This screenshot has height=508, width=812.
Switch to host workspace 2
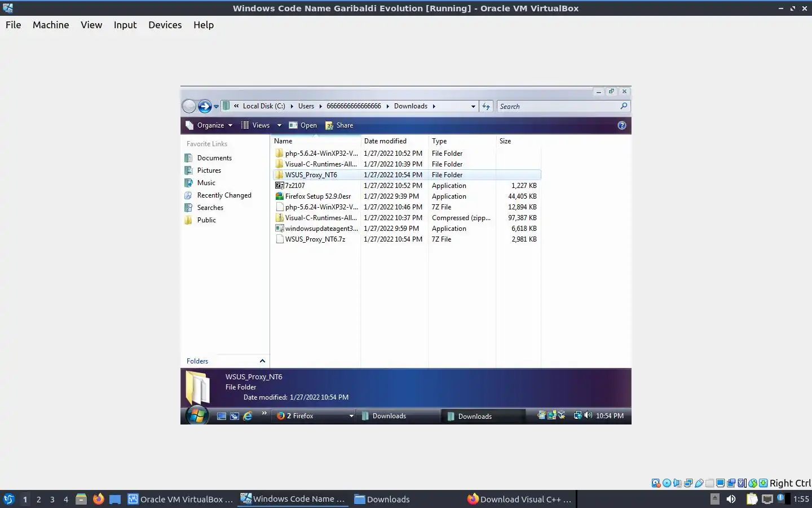(38, 499)
